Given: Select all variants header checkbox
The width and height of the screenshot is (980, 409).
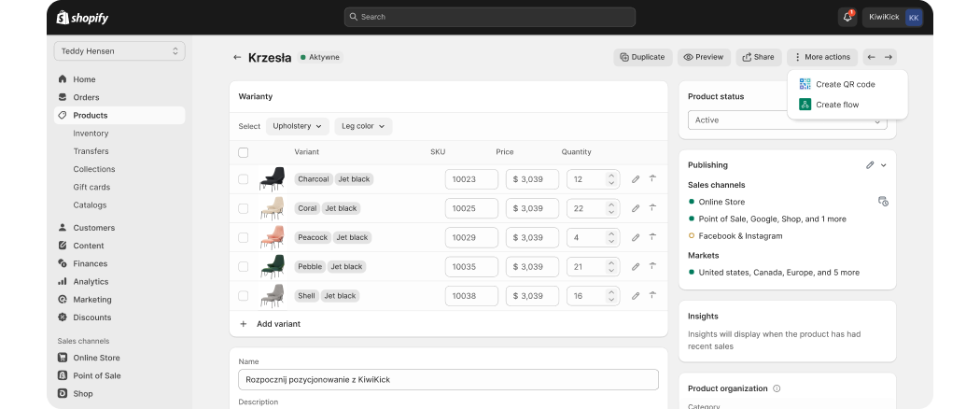Looking at the screenshot, I should 244,152.
